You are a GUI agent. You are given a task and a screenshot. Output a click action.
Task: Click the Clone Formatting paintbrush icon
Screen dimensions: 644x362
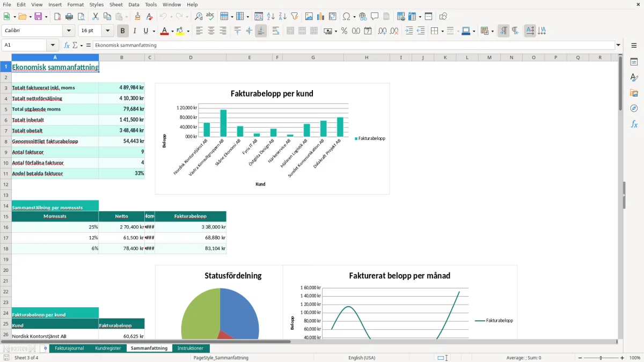coord(138,17)
